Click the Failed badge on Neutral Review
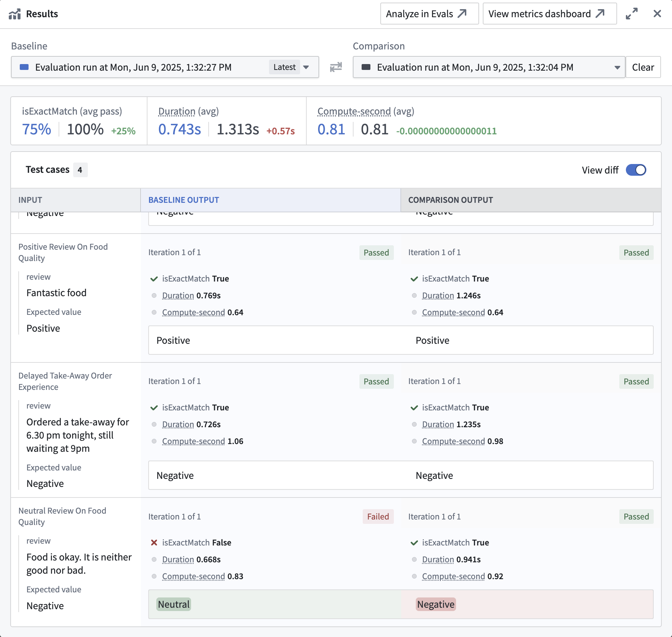The image size is (672, 637). tap(378, 517)
